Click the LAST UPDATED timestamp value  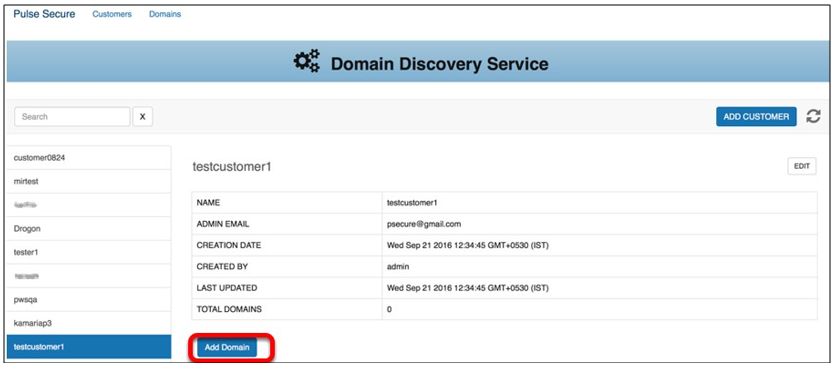468,288
